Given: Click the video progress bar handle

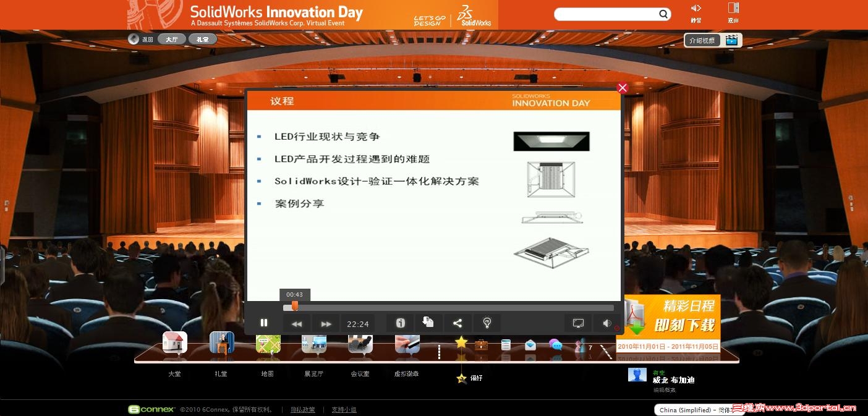Looking at the screenshot, I should (295, 307).
